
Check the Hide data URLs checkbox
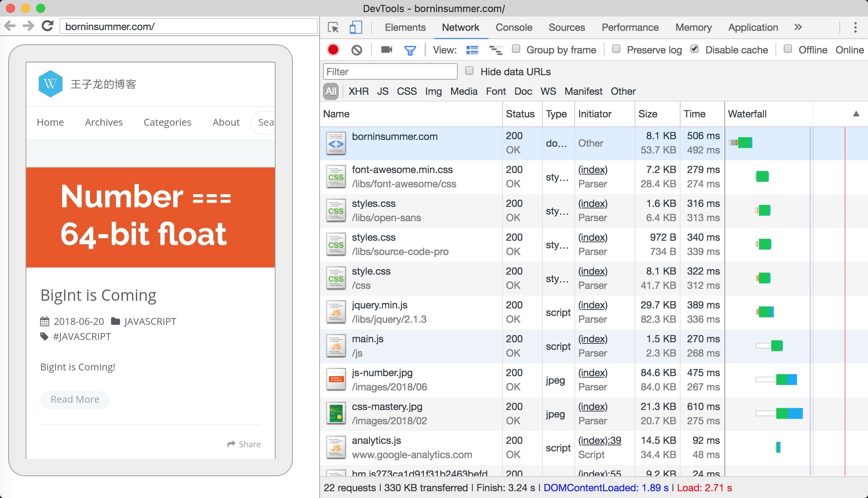click(x=469, y=71)
